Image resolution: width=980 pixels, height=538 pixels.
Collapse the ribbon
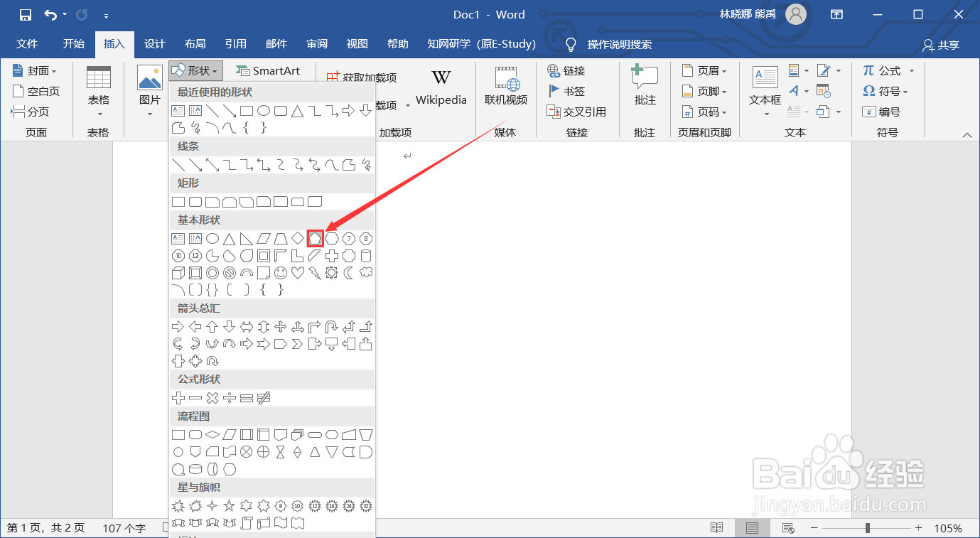tap(966, 134)
